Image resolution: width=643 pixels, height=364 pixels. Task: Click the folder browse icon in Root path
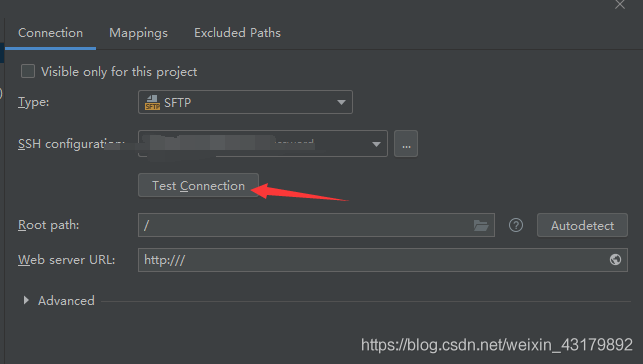click(481, 225)
